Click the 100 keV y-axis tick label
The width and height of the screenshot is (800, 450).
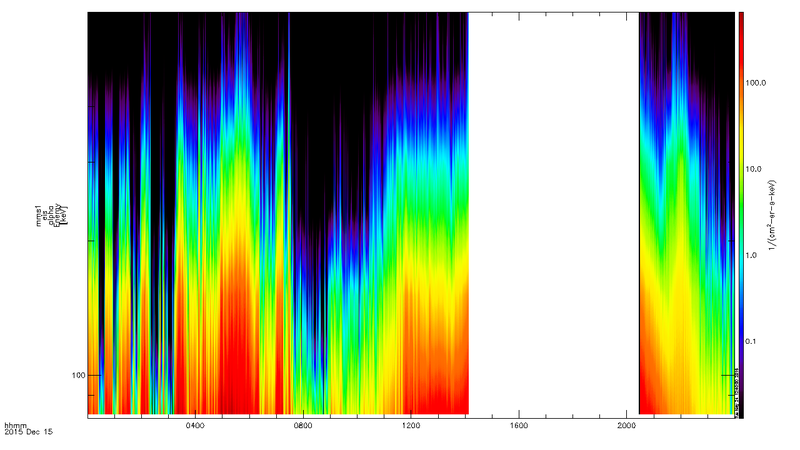76,375
